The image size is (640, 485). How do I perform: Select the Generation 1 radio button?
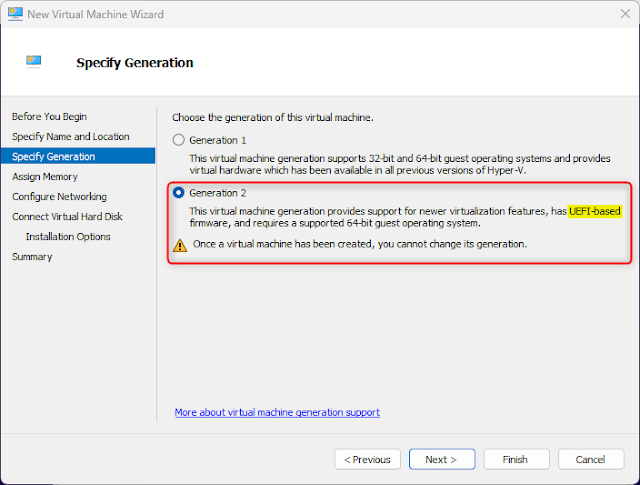coord(178,140)
